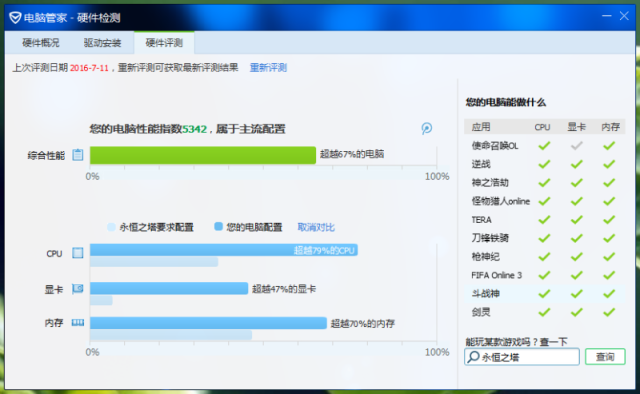
Task: Select 使命召唤OL in the game list
Action: [x=495, y=146]
